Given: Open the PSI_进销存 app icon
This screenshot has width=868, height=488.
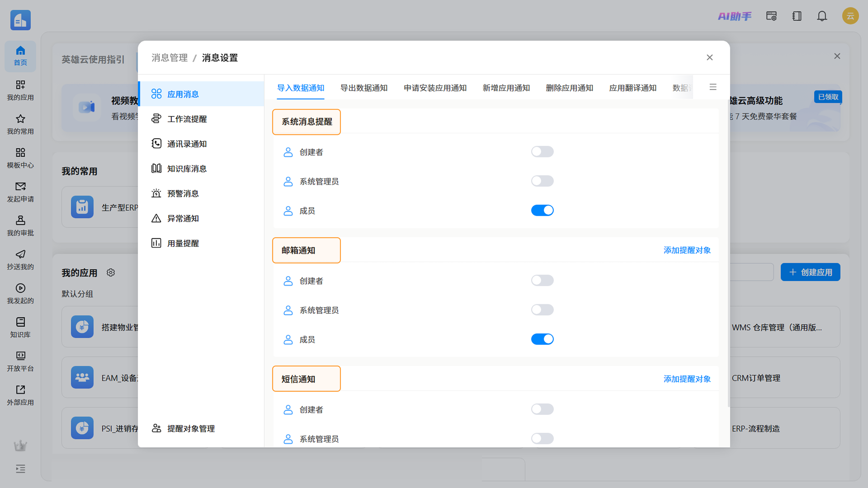Looking at the screenshot, I should [82, 428].
